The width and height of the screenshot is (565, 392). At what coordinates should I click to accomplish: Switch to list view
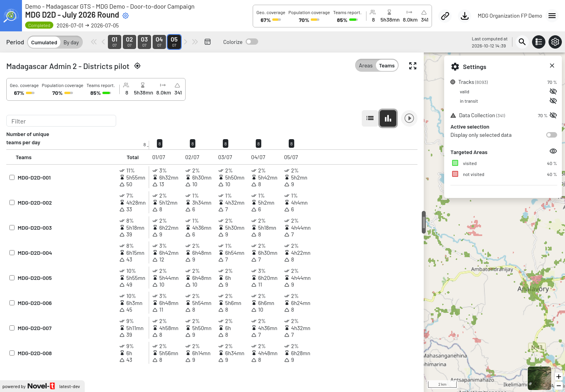coord(370,118)
